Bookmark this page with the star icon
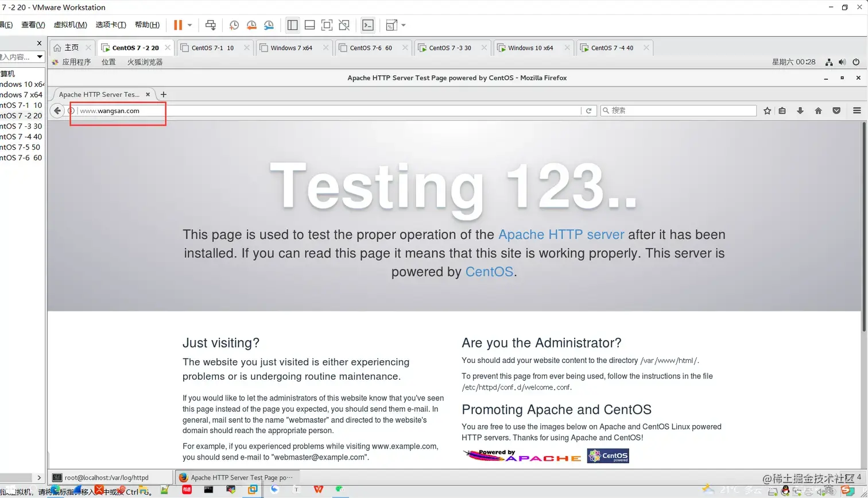Image resolution: width=868 pixels, height=498 pixels. pyautogui.click(x=768, y=111)
